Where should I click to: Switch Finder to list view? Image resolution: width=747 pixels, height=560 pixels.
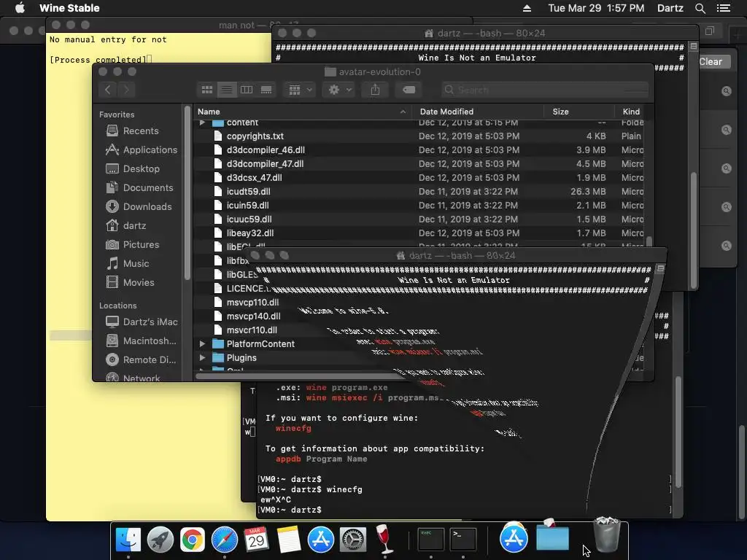pos(227,90)
